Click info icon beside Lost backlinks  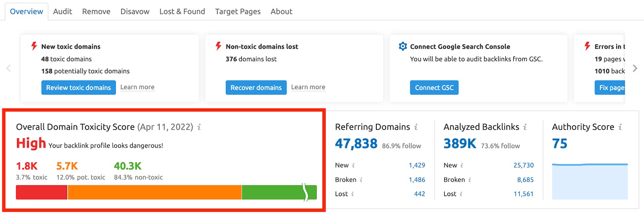point(461,194)
